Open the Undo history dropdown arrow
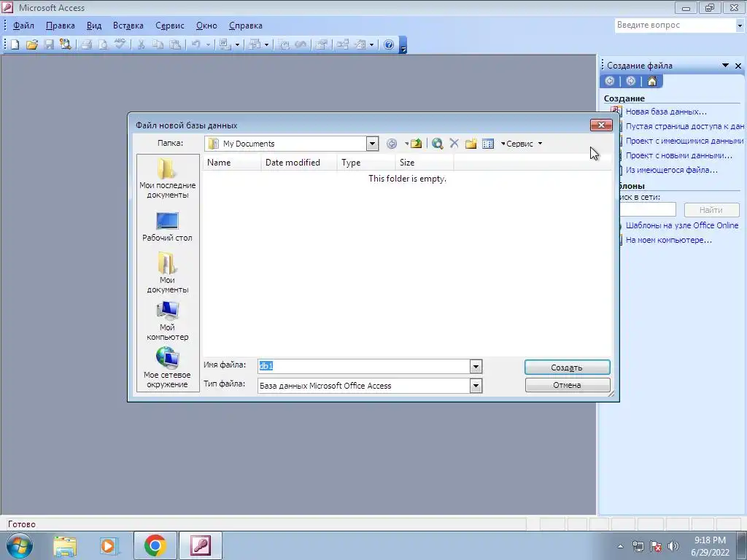The image size is (747, 560). tap(208, 44)
